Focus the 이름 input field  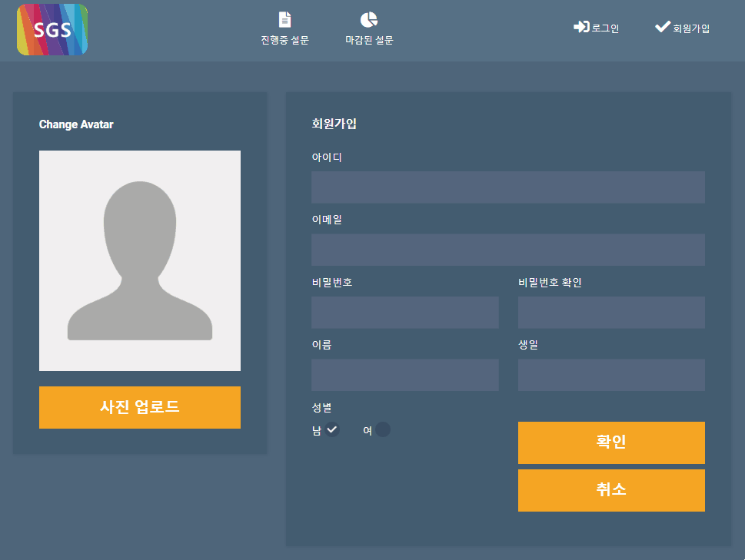405,375
